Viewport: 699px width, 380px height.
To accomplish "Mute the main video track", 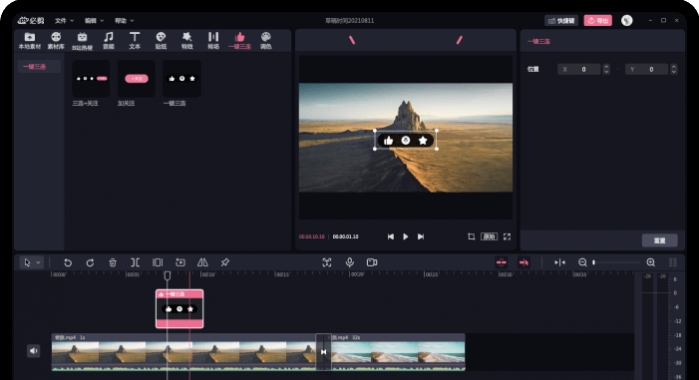I will (x=33, y=351).
